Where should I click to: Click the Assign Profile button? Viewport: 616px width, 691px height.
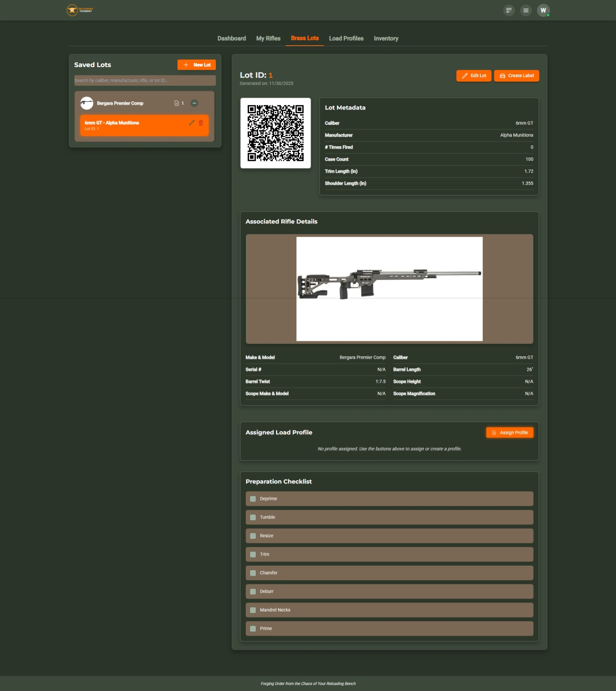(x=510, y=432)
